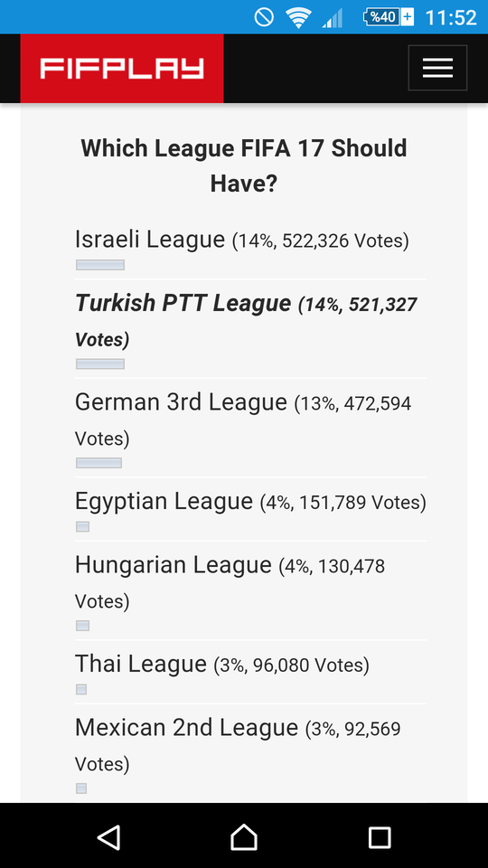
Task: Open the hamburger menu
Action: pos(437,68)
